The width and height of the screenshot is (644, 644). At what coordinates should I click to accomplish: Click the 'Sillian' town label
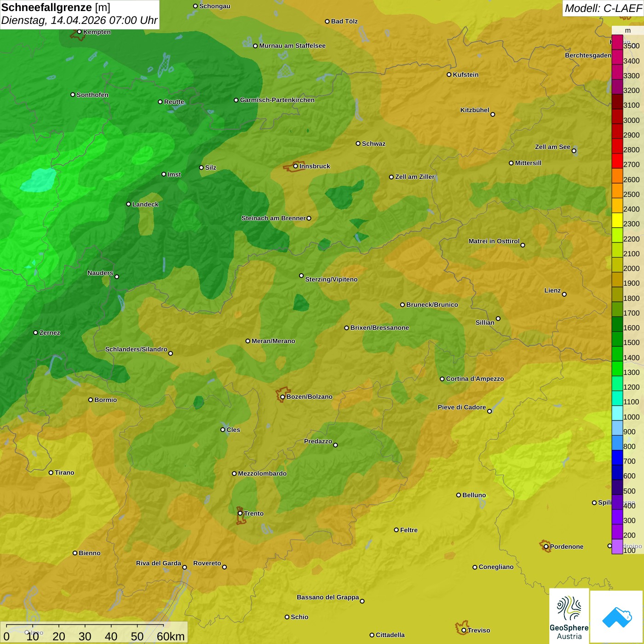pyautogui.click(x=485, y=322)
